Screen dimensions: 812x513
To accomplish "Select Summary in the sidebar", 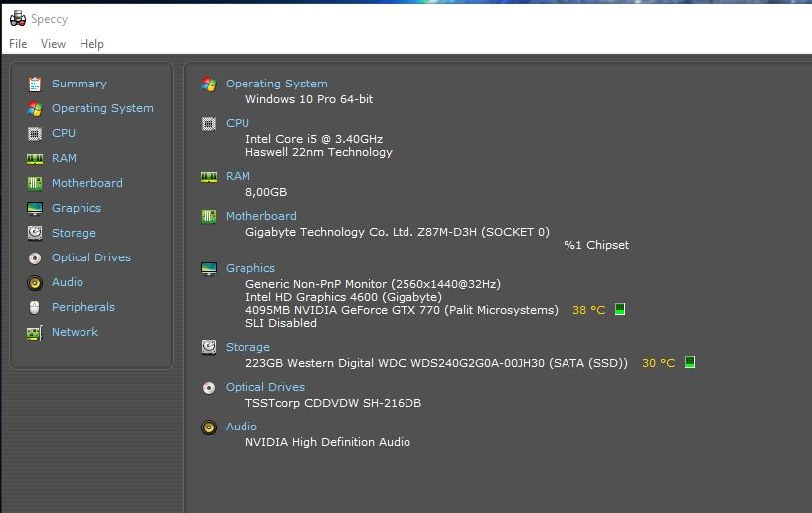I will click(x=80, y=84).
